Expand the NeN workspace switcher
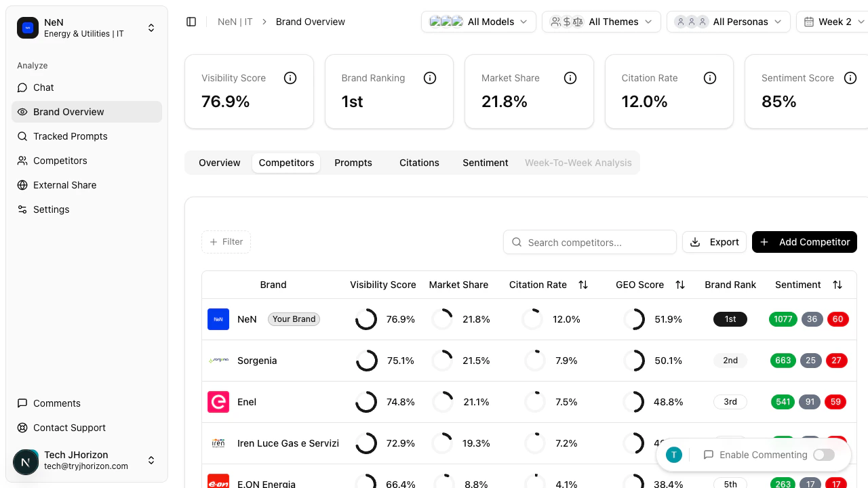The width and height of the screenshot is (868, 488). click(x=151, y=28)
